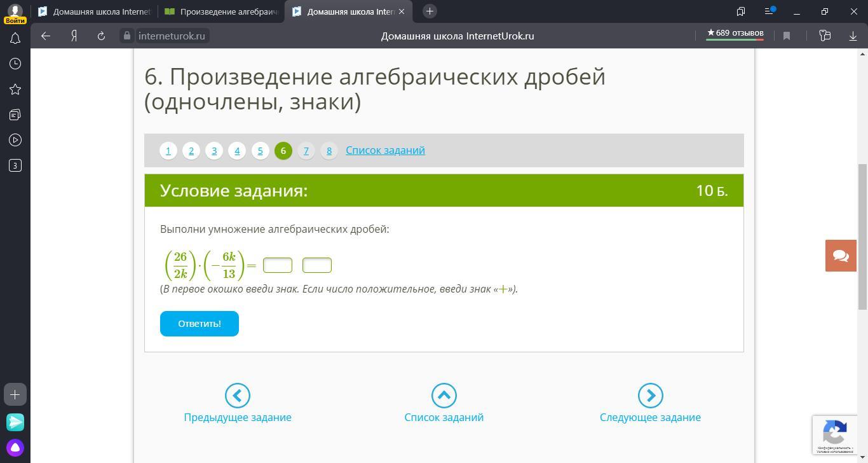Go to task number 4
This screenshot has width=868, height=463.
(237, 151)
